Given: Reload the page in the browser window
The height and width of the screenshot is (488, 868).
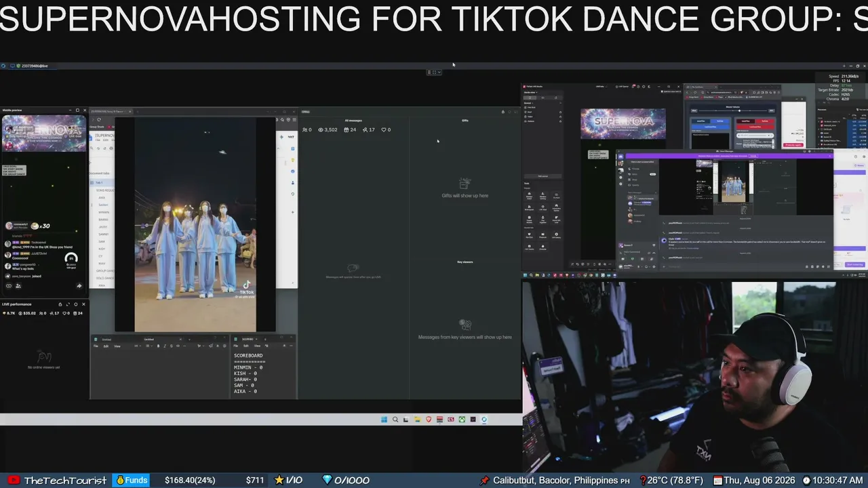Looking at the screenshot, I should click(x=99, y=120).
